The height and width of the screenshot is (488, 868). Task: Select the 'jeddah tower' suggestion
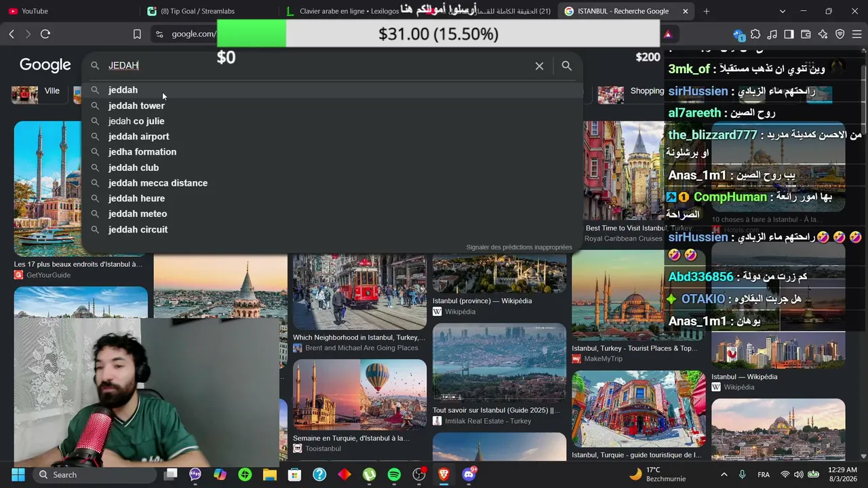pyautogui.click(x=332, y=106)
